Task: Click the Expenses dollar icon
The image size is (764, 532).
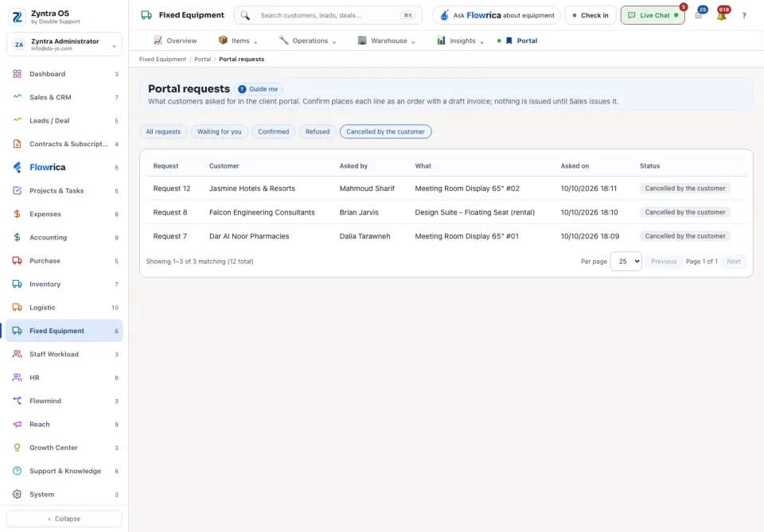Action: pos(17,214)
